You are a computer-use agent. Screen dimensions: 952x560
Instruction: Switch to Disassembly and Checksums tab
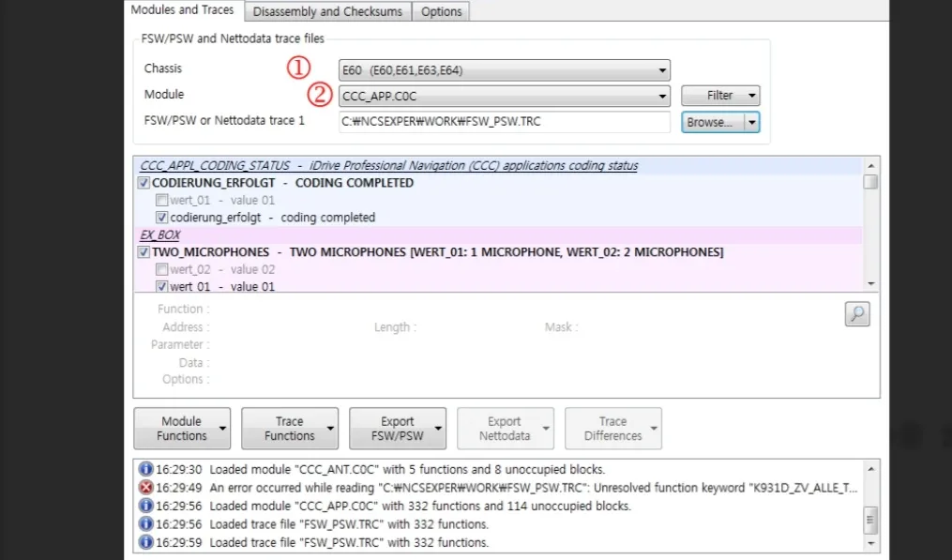pos(327,11)
